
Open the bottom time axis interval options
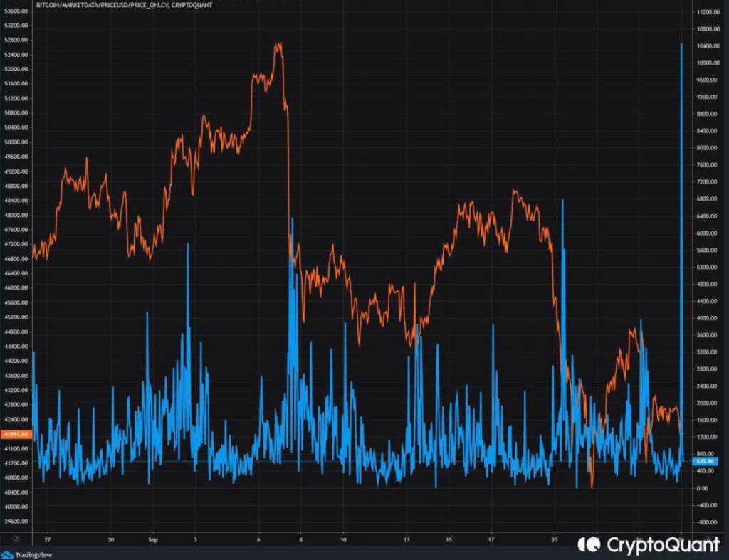pyautogui.click(x=356, y=539)
